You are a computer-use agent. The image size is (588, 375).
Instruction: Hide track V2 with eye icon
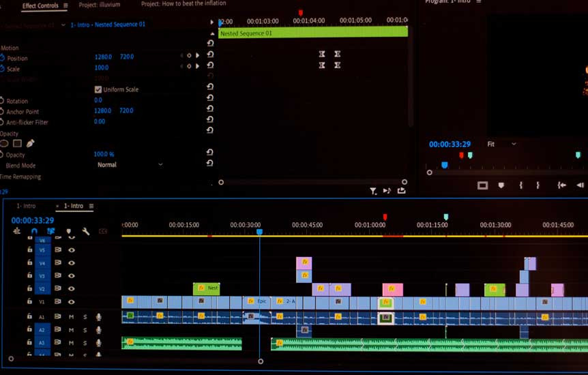pos(72,288)
